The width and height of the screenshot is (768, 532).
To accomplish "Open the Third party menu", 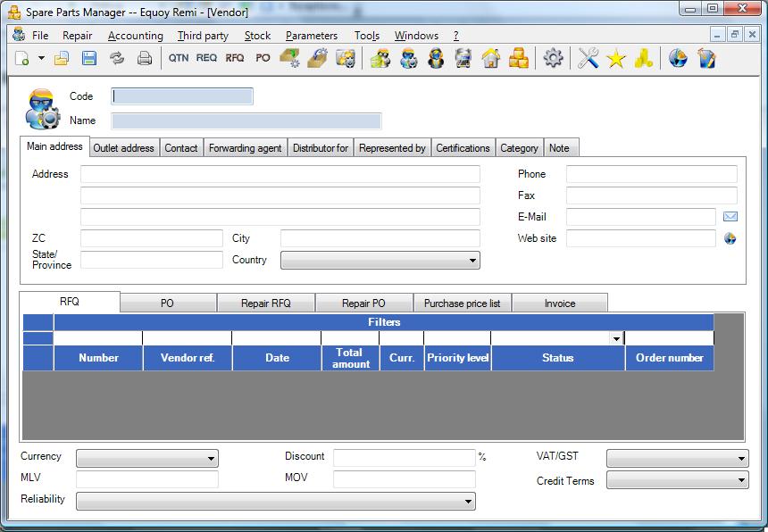I will [203, 36].
